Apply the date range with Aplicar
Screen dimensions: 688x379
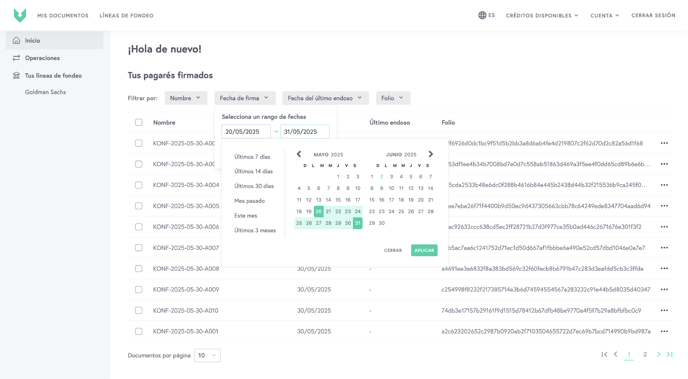[424, 250]
